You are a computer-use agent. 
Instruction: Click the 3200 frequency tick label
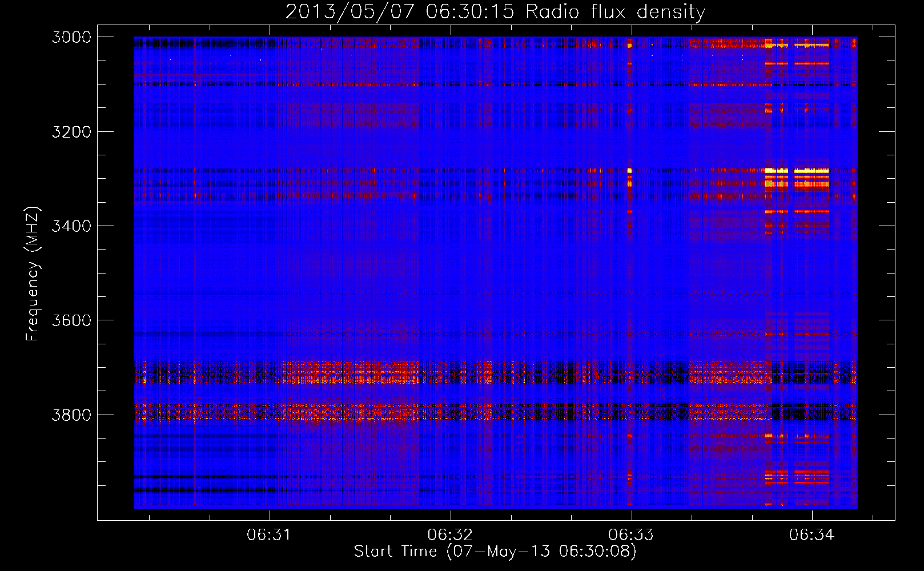coord(71,132)
